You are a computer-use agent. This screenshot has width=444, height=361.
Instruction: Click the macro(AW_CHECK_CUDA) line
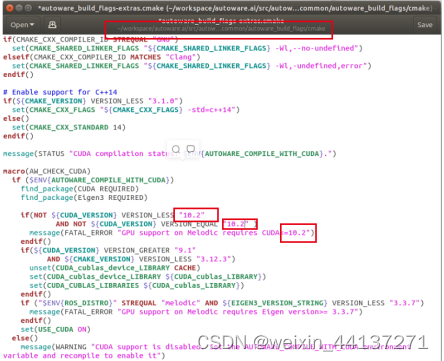[x=47, y=171]
